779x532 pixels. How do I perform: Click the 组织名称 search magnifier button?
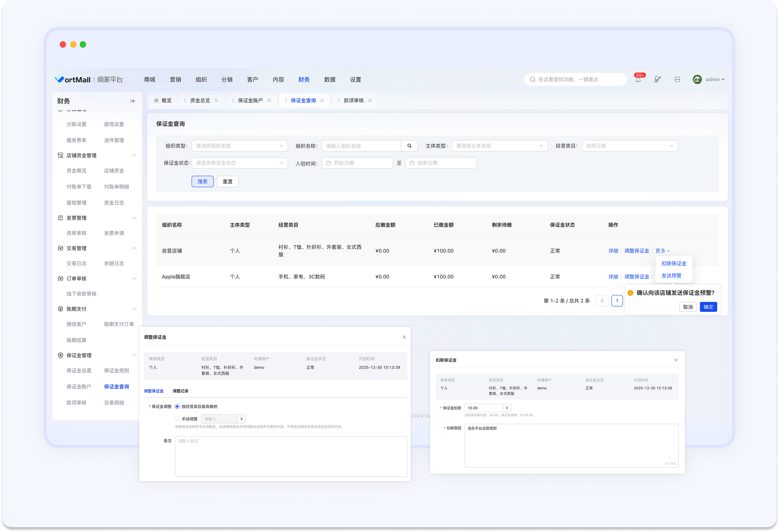coord(409,146)
